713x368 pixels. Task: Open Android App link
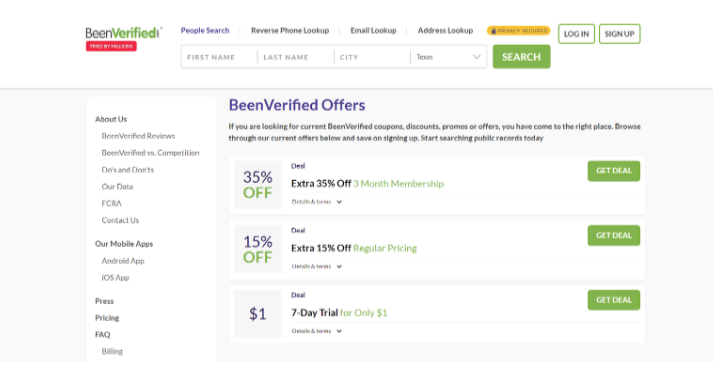click(123, 261)
